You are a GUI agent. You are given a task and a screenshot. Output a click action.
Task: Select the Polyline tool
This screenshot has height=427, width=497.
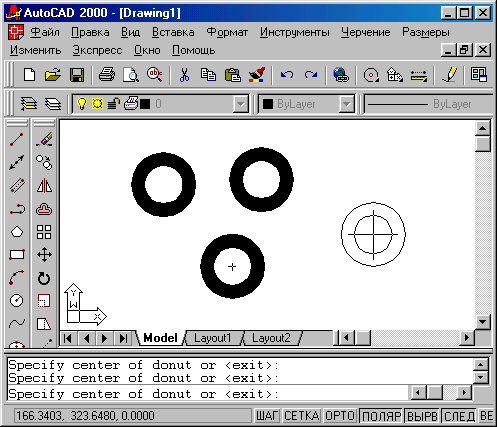[17, 209]
